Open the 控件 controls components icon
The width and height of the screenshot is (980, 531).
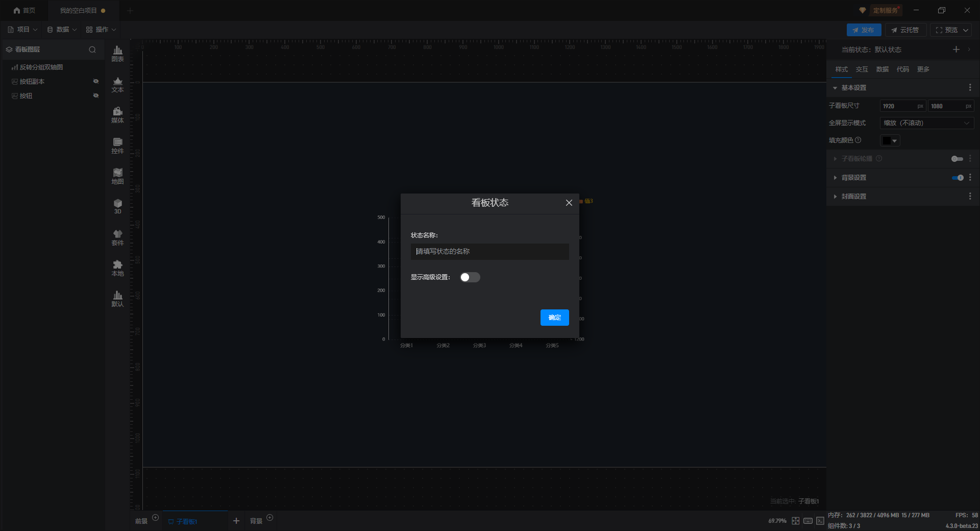[117, 146]
